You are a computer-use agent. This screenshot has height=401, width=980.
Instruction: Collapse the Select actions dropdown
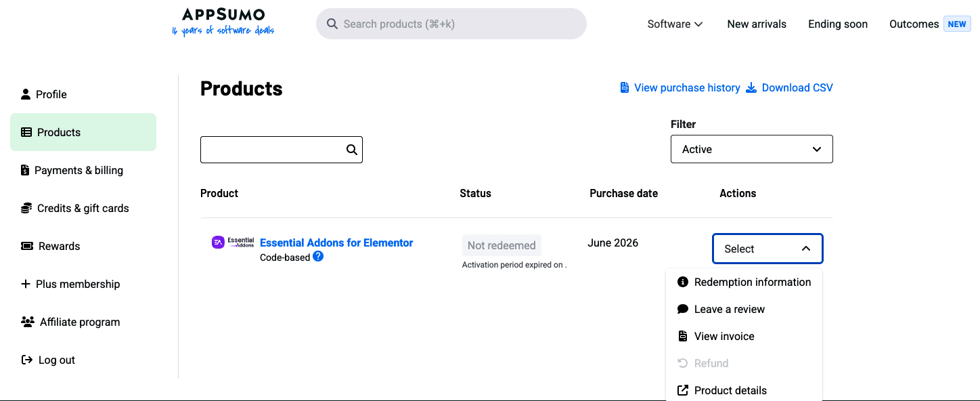click(x=767, y=249)
